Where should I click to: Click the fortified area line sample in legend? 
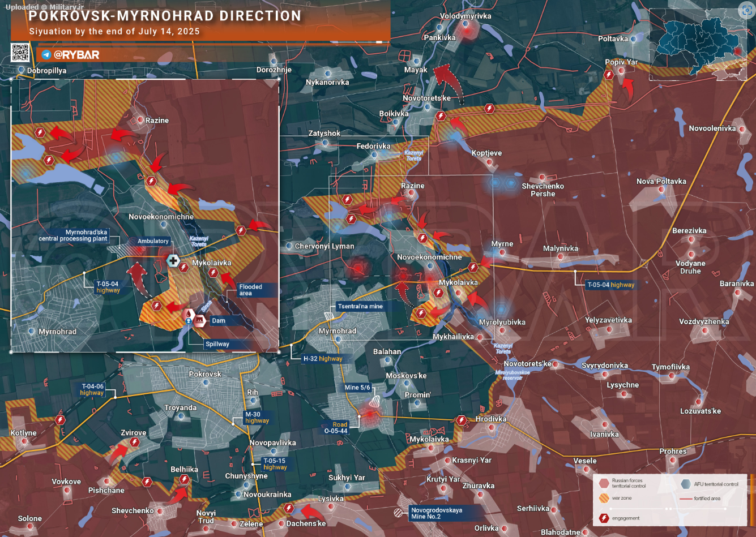click(686, 499)
